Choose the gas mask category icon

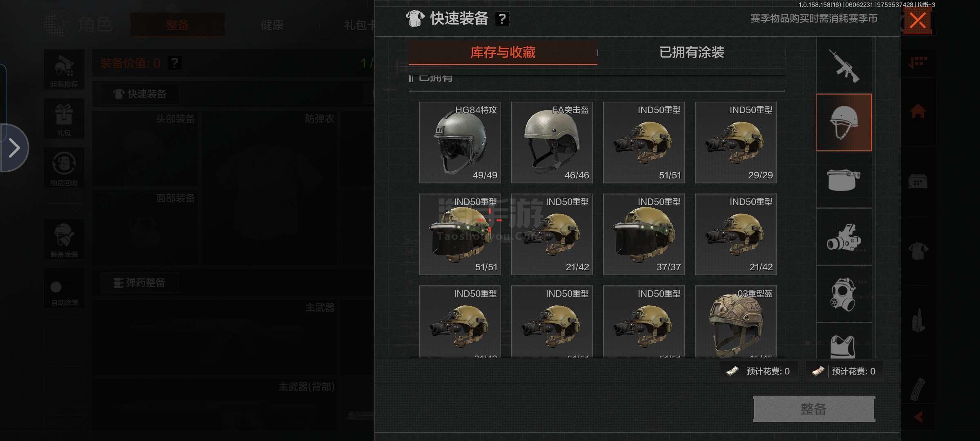click(x=844, y=294)
